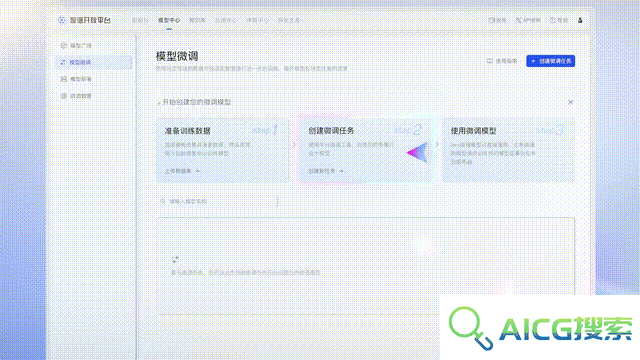Open the 控制台 tab in top navigation
Image resolution: width=640 pixels, height=360 pixels.
pos(140,20)
